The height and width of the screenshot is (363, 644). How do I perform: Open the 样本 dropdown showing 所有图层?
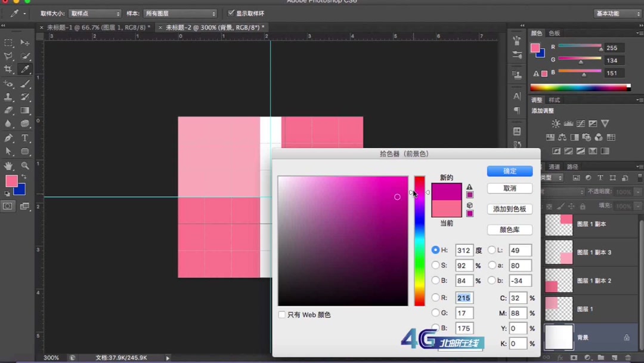(180, 13)
